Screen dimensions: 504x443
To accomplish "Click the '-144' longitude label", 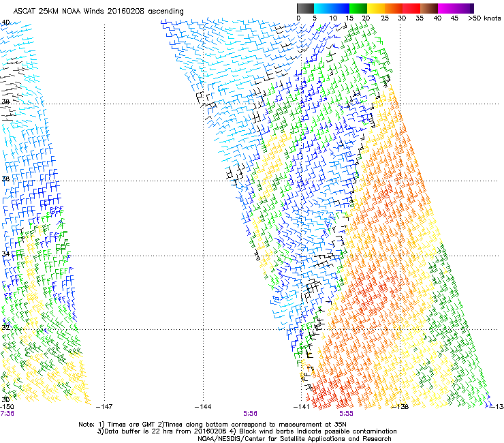I will pos(203,407).
